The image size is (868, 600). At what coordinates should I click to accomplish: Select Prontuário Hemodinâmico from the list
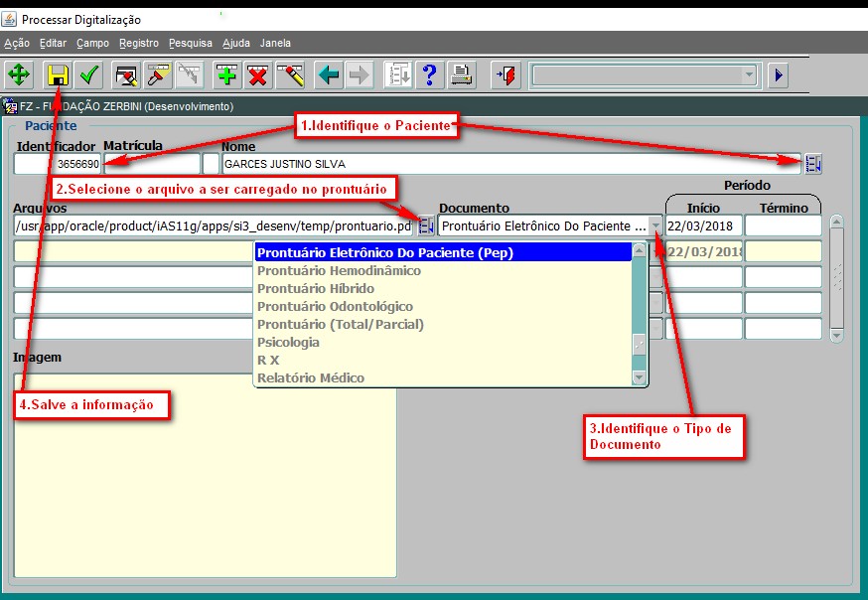point(443,270)
